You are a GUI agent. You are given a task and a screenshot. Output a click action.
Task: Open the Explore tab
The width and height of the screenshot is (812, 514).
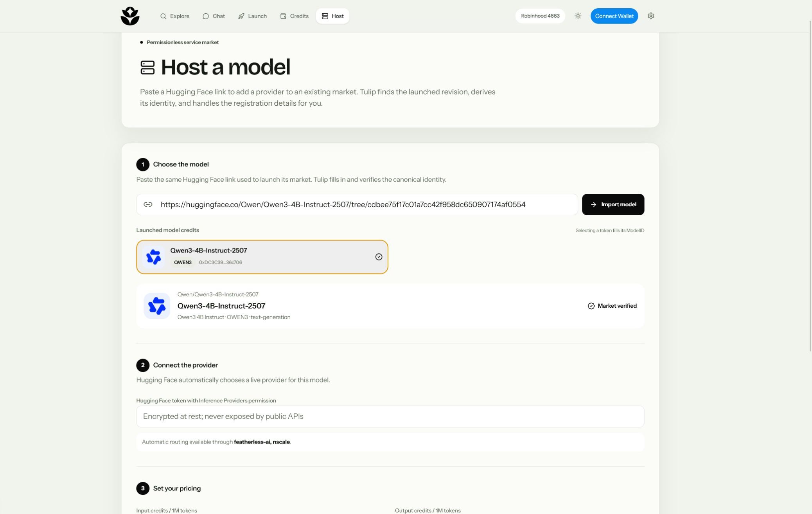click(x=175, y=16)
